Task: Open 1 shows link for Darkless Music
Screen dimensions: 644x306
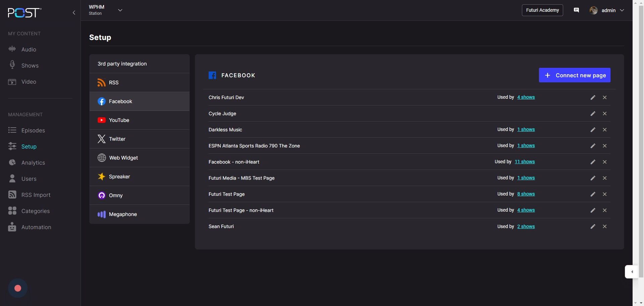Action: [x=526, y=130]
